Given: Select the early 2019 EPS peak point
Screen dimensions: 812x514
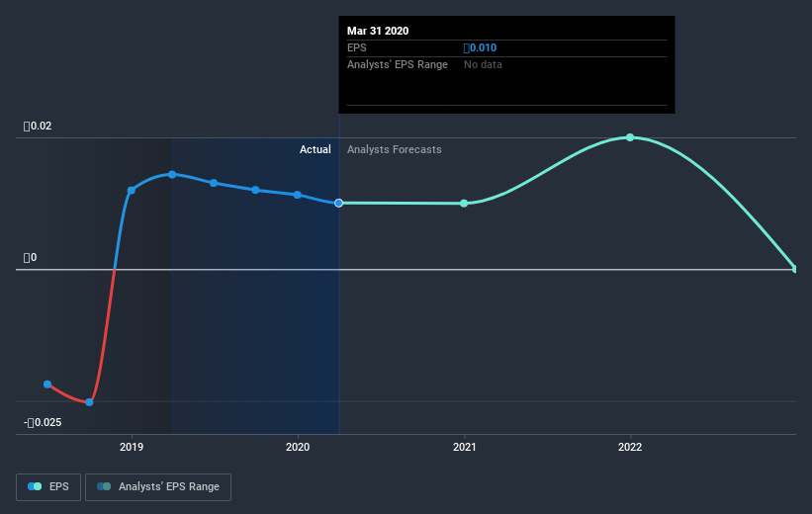Looking at the screenshot, I should coord(172,174).
